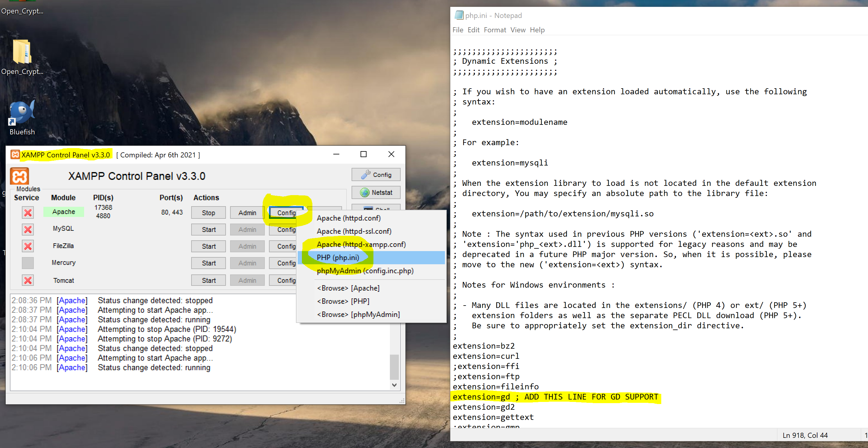
Task: Select PHP (php.ini) from the menu
Action: tap(338, 258)
